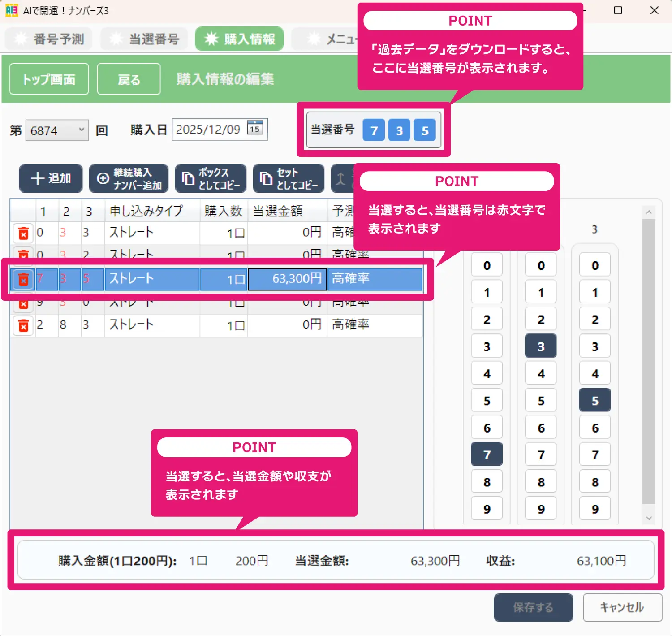The image size is (672, 636).
Task: Delete the winning 7-3-5 row via trash icon
Action: [23, 279]
